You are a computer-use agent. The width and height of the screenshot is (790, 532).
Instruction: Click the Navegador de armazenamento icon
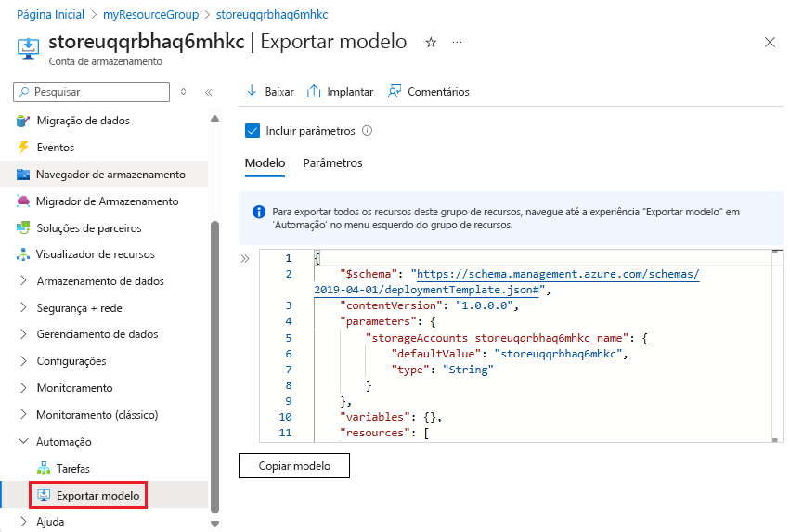coord(23,175)
